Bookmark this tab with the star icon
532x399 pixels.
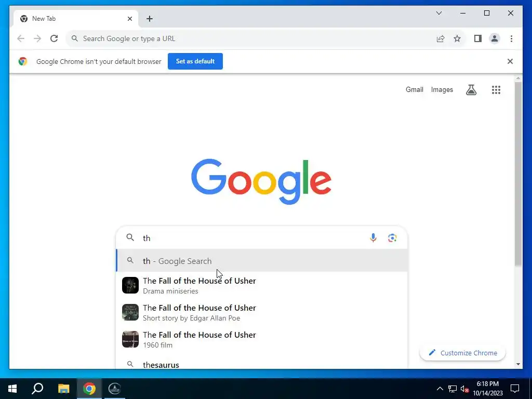click(x=457, y=38)
